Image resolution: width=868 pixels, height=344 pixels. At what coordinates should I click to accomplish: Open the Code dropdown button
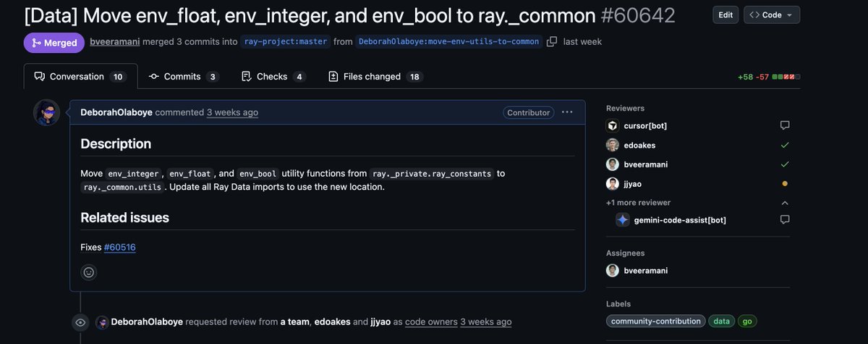[772, 14]
